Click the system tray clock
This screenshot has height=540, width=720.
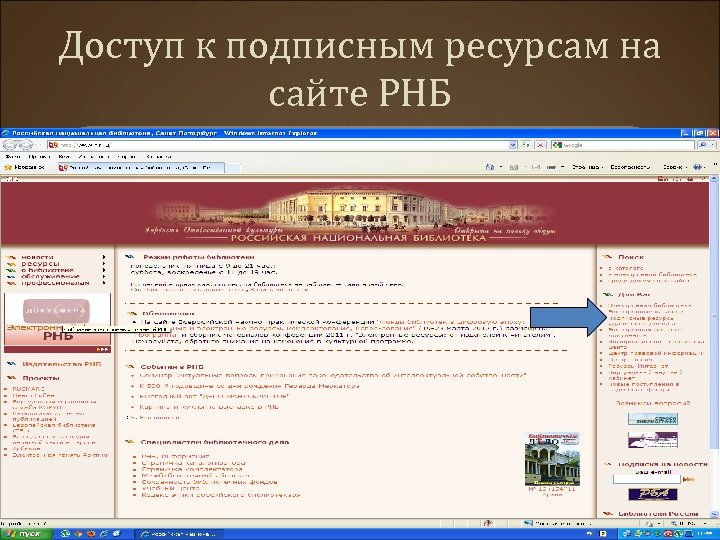point(704,534)
